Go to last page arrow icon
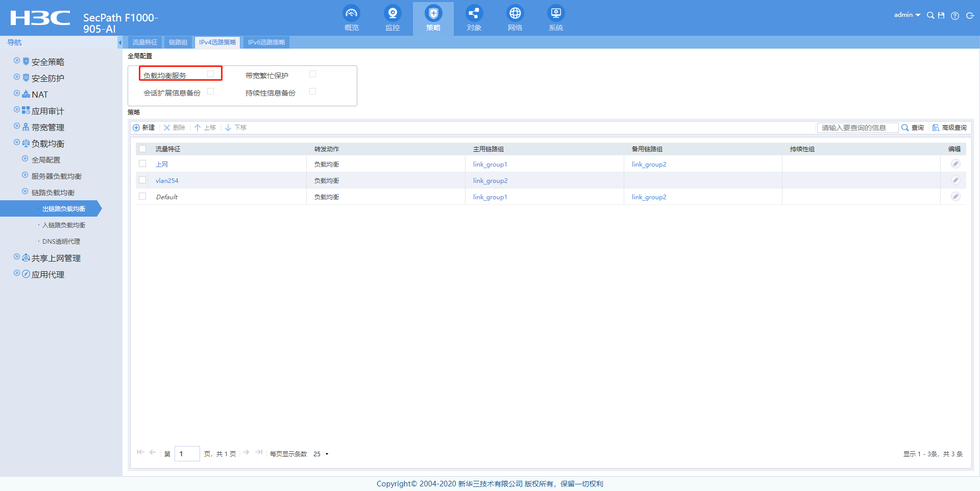 259,452
